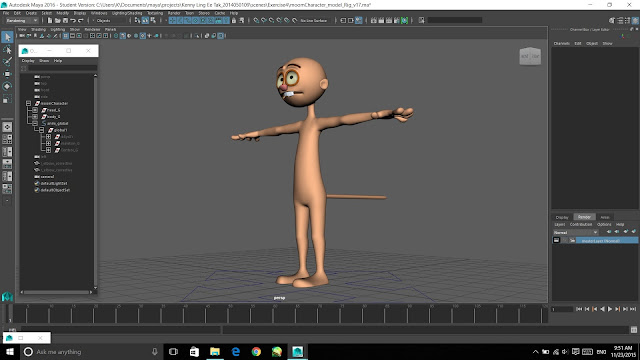
Task: Open Windows Store from the taskbar
Action: coord(194,351)
